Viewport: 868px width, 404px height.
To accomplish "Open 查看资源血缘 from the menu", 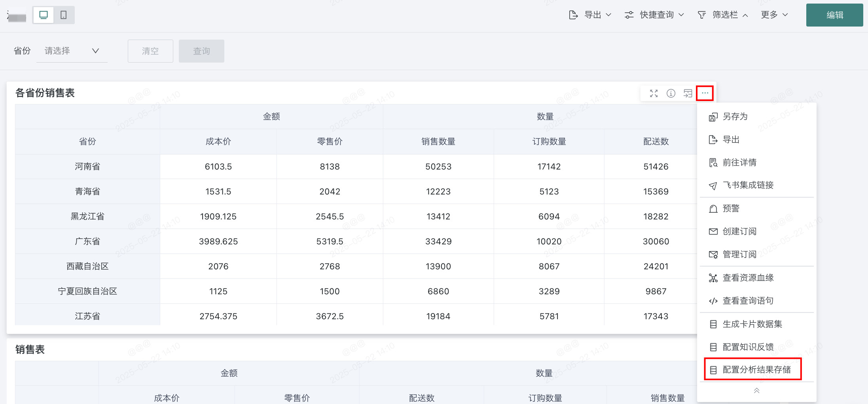I will [756, 278].
